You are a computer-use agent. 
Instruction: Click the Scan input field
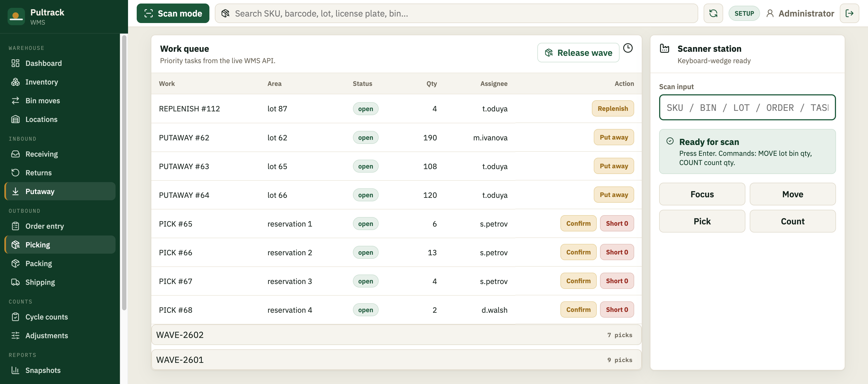(x=747, y=107)
